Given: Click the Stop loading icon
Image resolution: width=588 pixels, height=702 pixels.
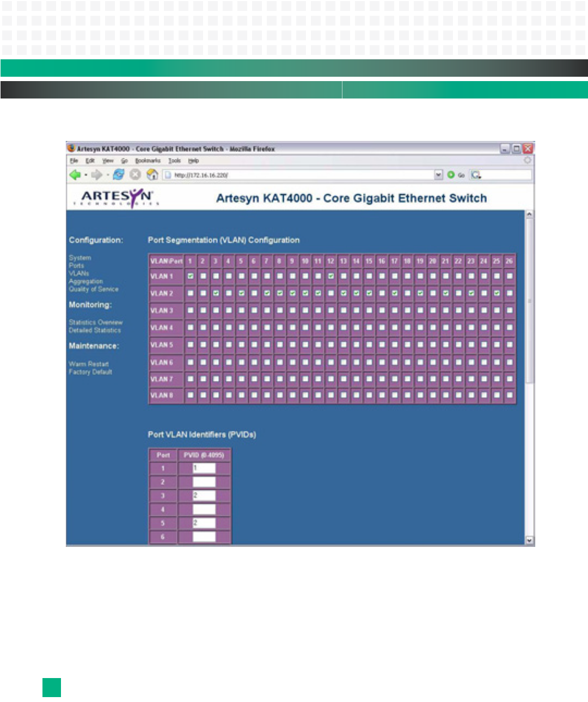Looking at the screenshot, I should (136, 175).
